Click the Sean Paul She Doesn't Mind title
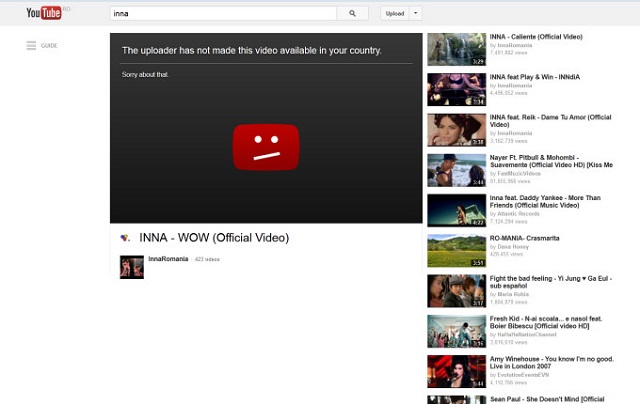 550,398
